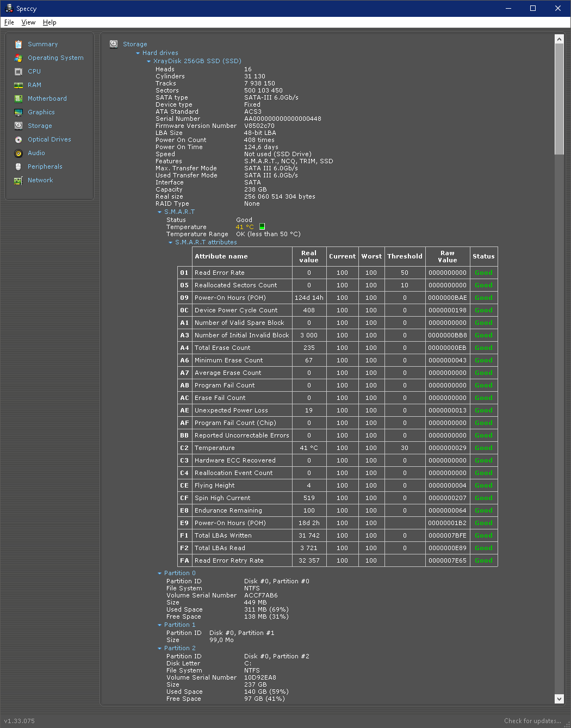This screenshot has height=728, width=571.
Task: Open the File menu
Action: point(9,22)
